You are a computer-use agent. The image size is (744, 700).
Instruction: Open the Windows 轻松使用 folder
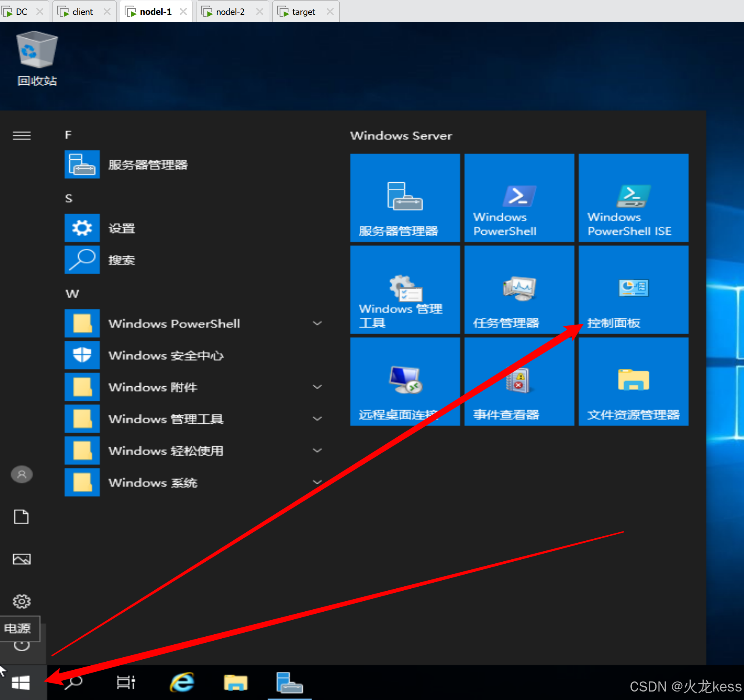pos(194,450)
